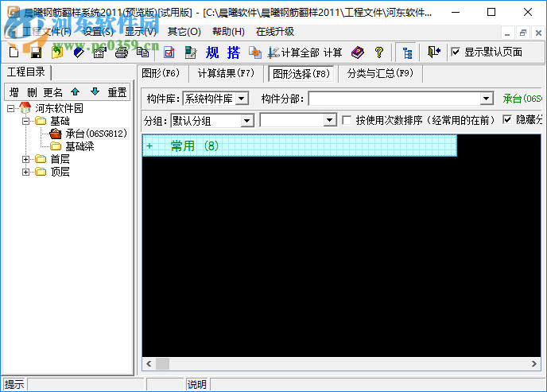547x392 pixels.
Task: Close the inner document window
Action: 538,33
